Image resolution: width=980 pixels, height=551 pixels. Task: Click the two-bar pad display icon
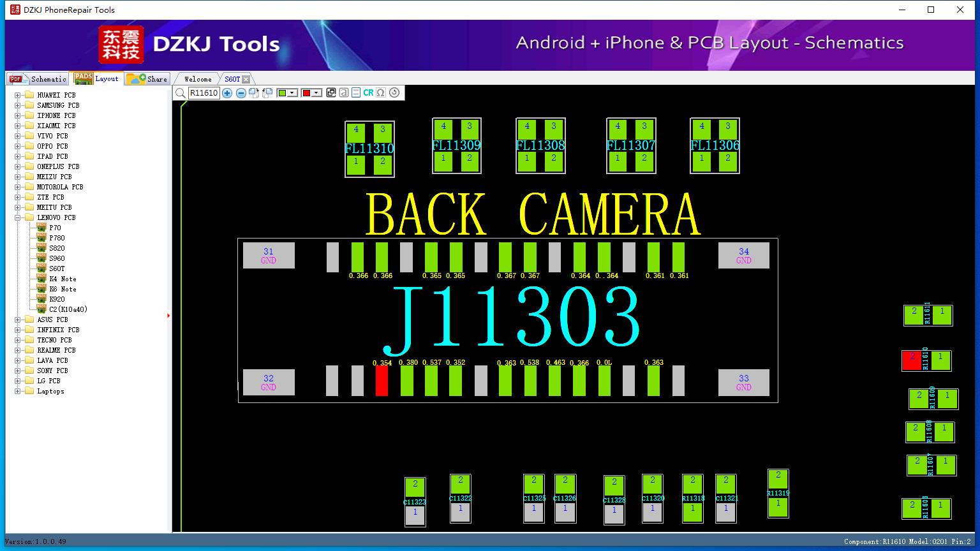[x=356, y=92]
